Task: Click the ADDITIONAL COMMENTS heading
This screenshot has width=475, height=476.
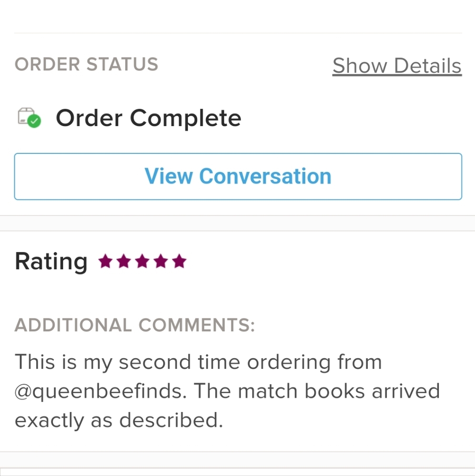Action: click(x=135, y=325)
